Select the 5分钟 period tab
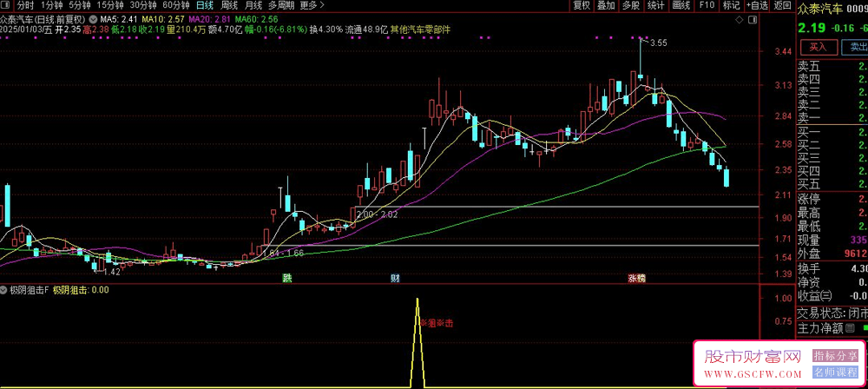This screenshot has width=868, height=389. 79,5
